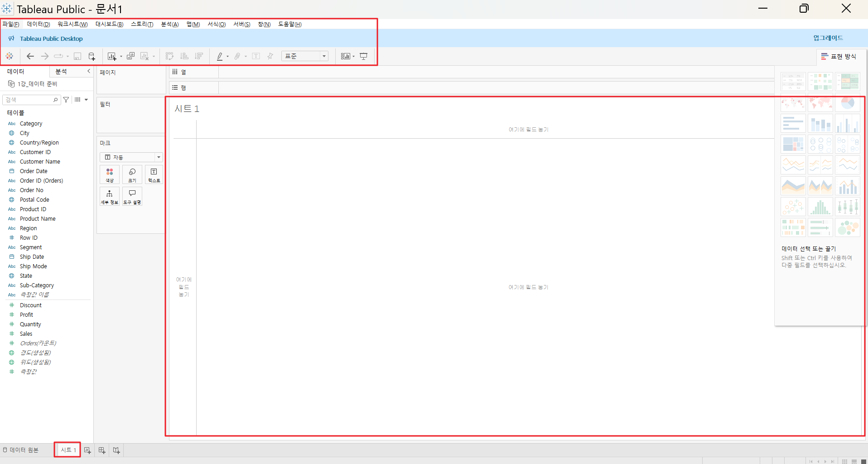Click the save disk icon in toolbar
The width and height of the screenshot is (868, 464).
[77, 56]
